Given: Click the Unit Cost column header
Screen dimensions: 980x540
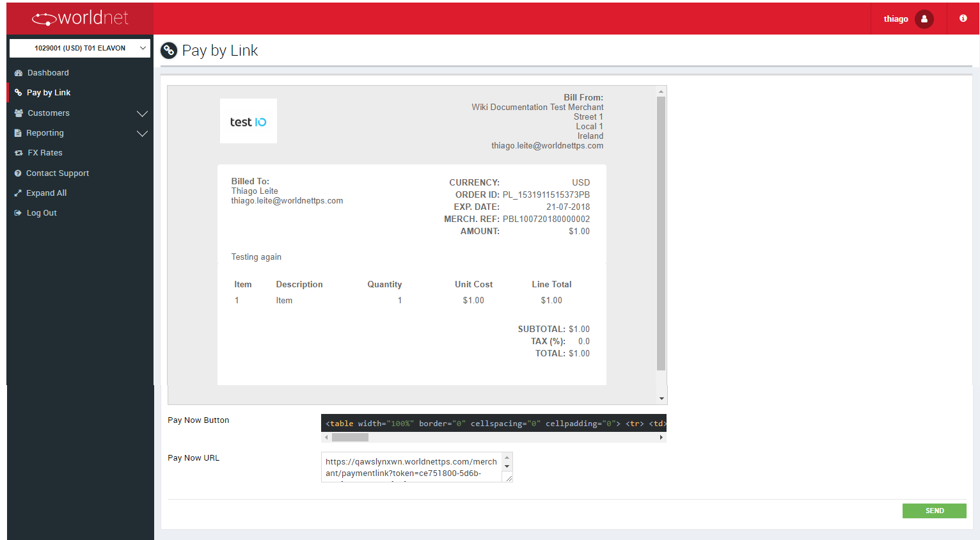Looking at the screenshot, I should [474, 284].
